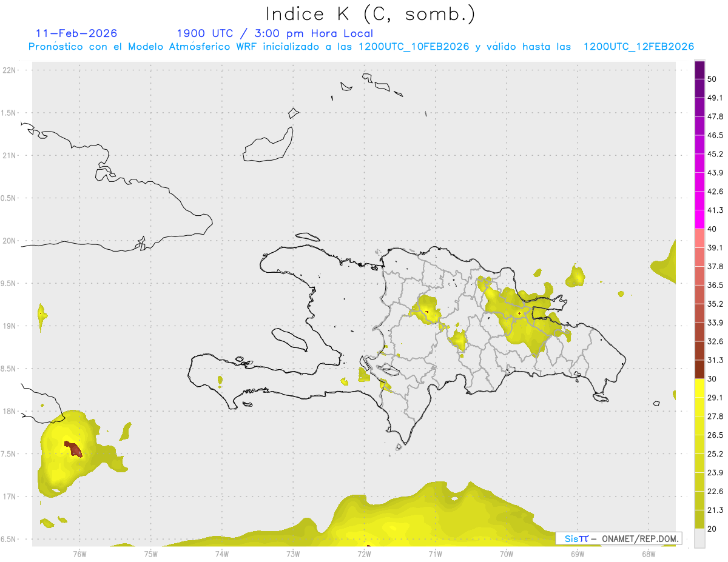Screen dimensions: 728x562
Task: Click the 21N latitude label
Action: tap(10, 155)
